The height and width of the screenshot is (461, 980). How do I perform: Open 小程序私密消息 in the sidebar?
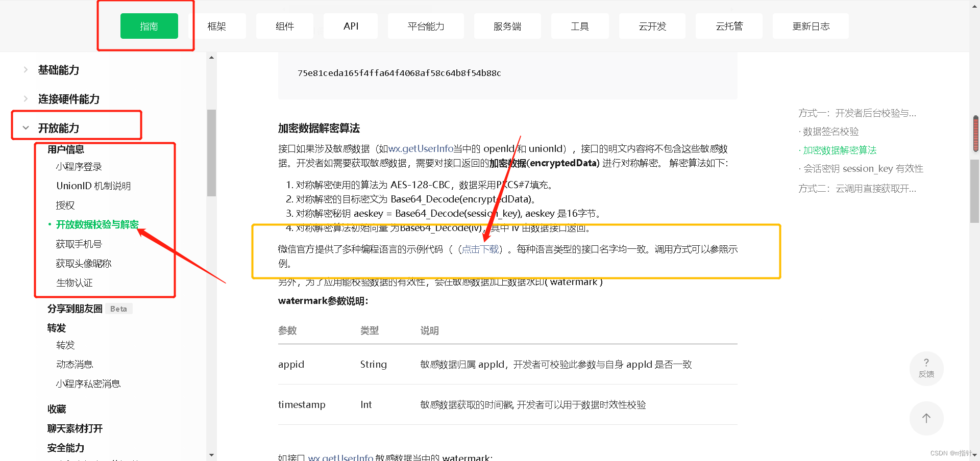[x=88, y=384]
